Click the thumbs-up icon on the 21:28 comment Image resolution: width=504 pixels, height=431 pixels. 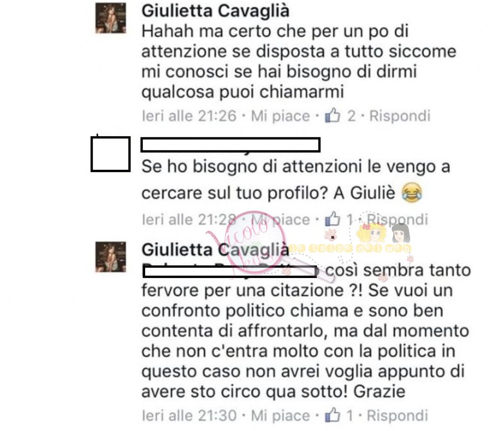(332, 219)
